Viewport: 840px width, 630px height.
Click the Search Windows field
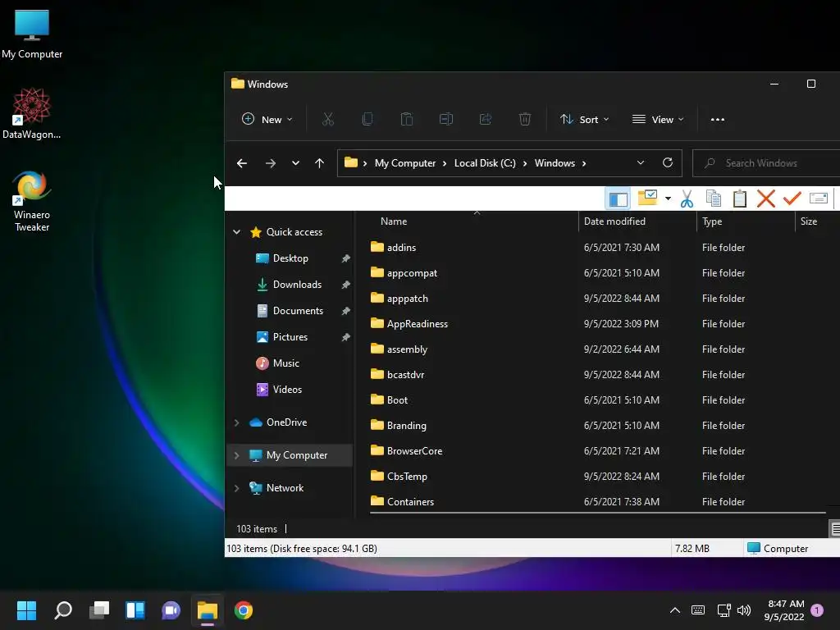tap(766, 163)
